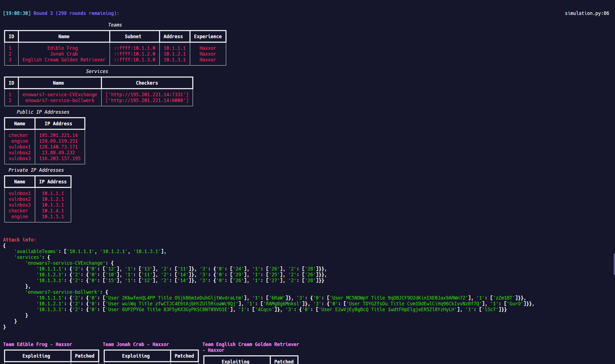Select the availableTeams list in Attack info

coord(113,251)
